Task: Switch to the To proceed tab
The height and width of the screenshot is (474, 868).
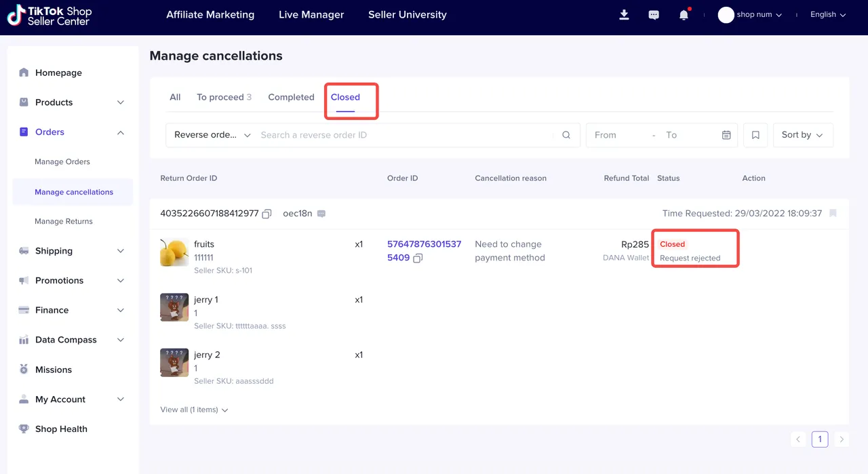Action: [x=224, y=97]
